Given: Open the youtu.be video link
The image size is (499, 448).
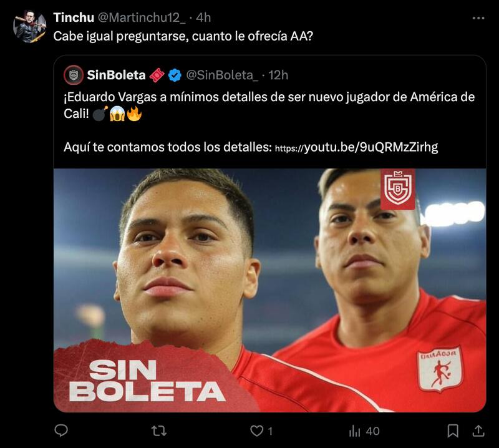Looking at the screenshot, I should point(356,147).
